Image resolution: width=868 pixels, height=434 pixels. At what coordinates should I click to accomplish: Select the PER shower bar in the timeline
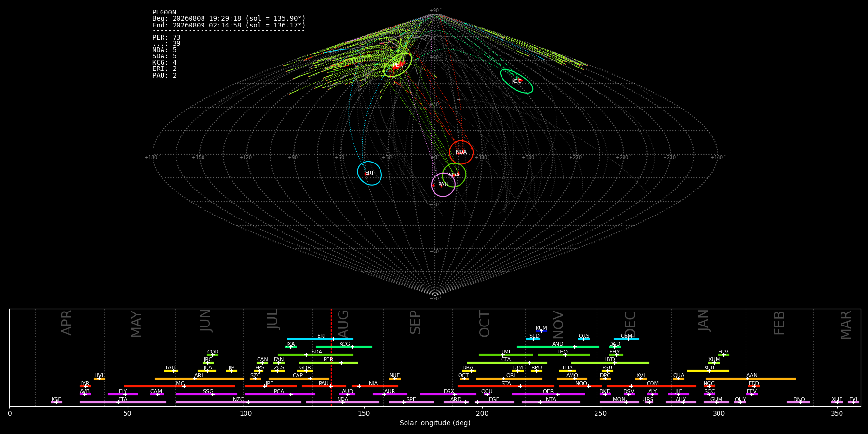tap(328, 363)
